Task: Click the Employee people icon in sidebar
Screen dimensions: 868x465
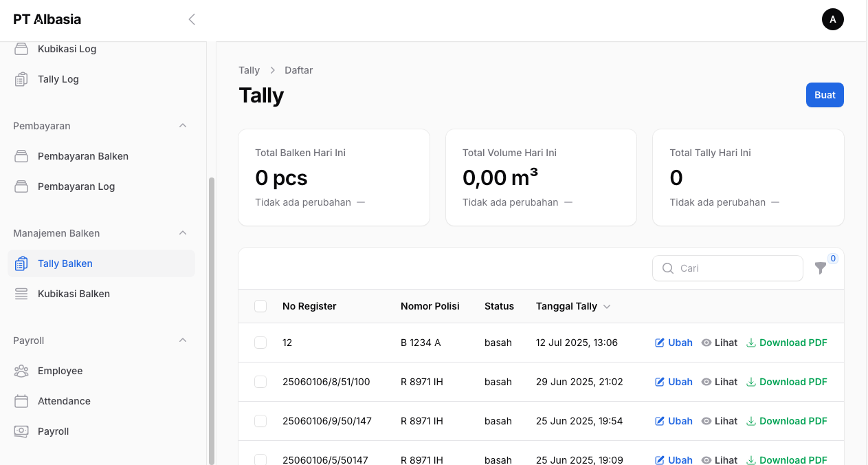Action: point(21,371)
